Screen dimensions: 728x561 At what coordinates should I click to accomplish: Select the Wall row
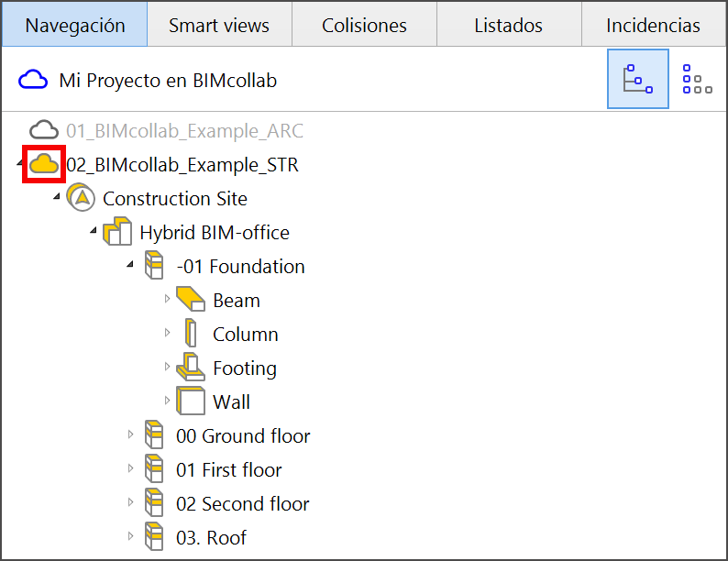click(231, 401)
